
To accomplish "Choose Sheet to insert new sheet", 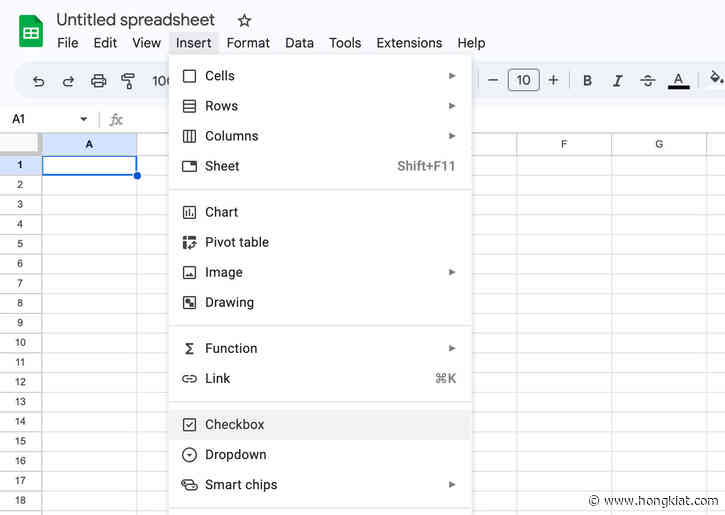I will (x=320, y=166).
